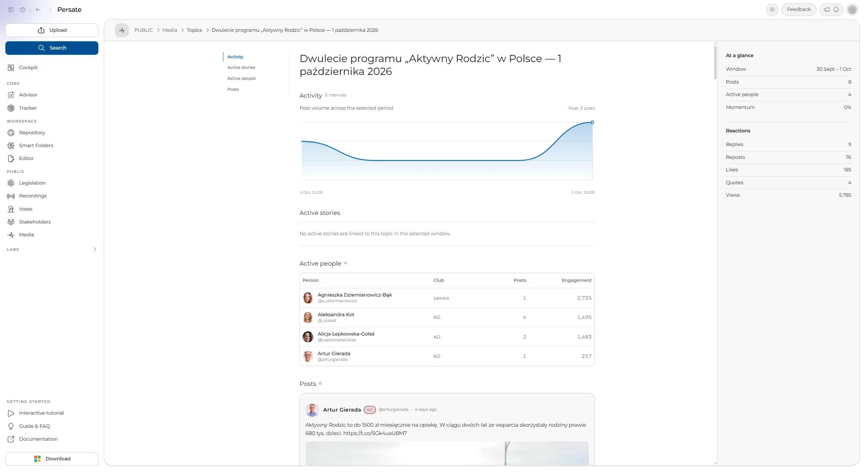This screenshot has width=868, height=474.
Task: Open Topics breadcrumb link
Action: pos(194,30)
